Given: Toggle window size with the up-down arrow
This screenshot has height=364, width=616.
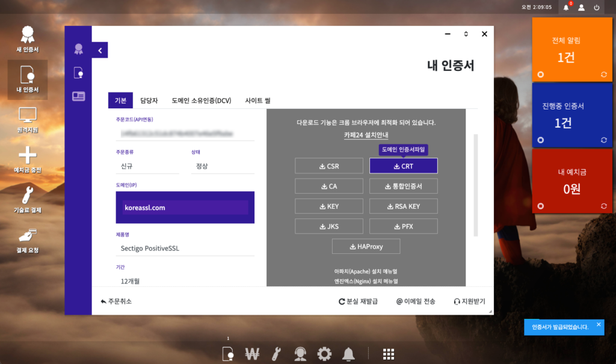Looking at the screenshot, I should coord(466,34).
